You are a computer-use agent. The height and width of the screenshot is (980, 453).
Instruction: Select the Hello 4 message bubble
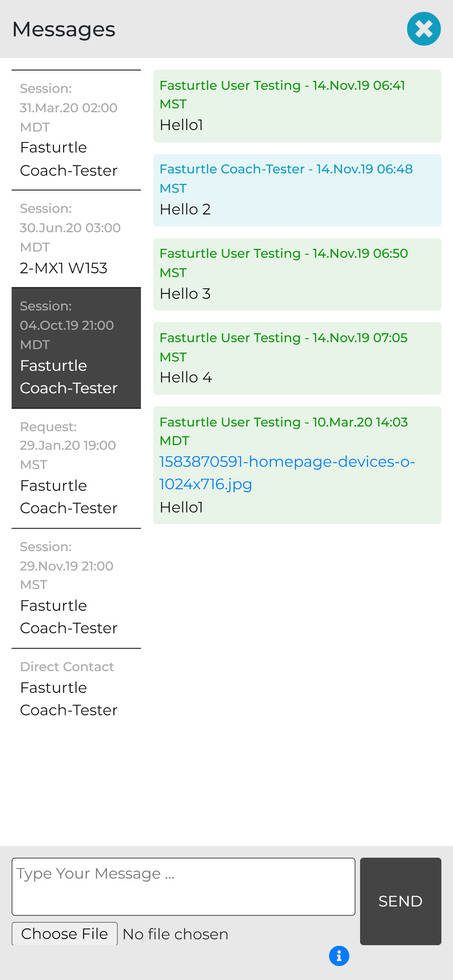[297, 358]
